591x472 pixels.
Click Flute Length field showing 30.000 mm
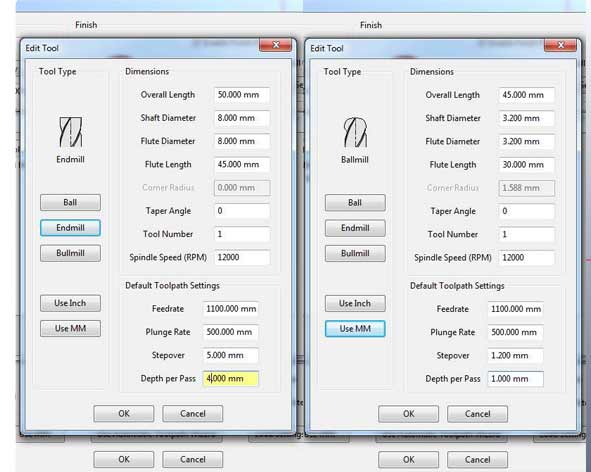(527, 165)
